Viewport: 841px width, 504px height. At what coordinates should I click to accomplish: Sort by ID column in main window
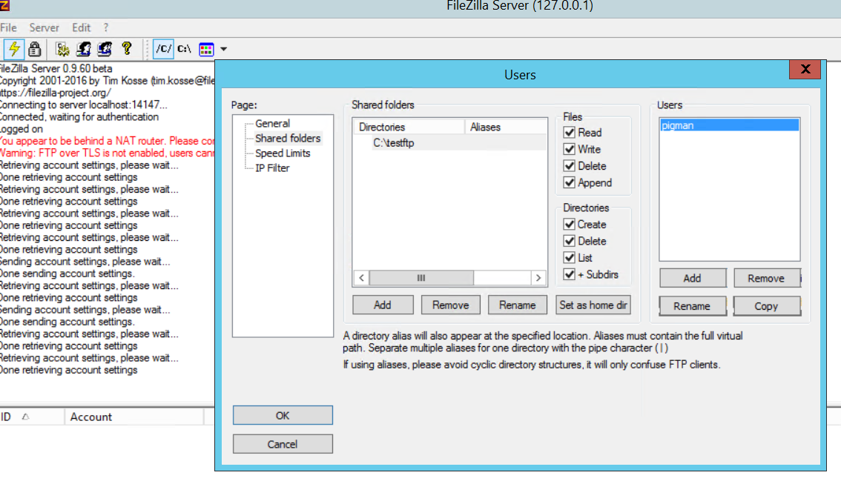pyautogui.click(x=31, y=417)
